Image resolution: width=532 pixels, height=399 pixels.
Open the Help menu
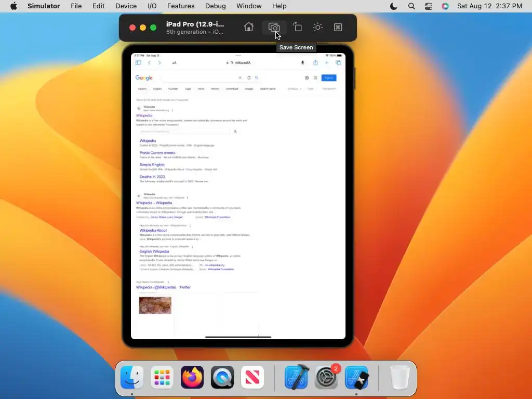pyautogui.click(x=279, y=6)
